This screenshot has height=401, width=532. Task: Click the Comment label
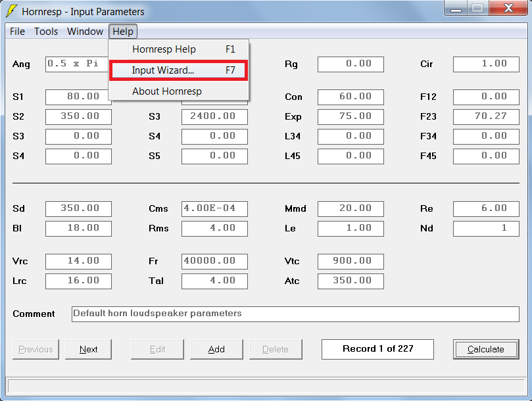point(34,314)
